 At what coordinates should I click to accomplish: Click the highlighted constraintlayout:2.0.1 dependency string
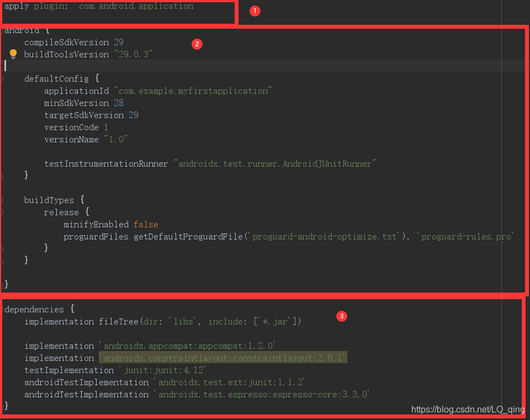[x=222, y=358]
